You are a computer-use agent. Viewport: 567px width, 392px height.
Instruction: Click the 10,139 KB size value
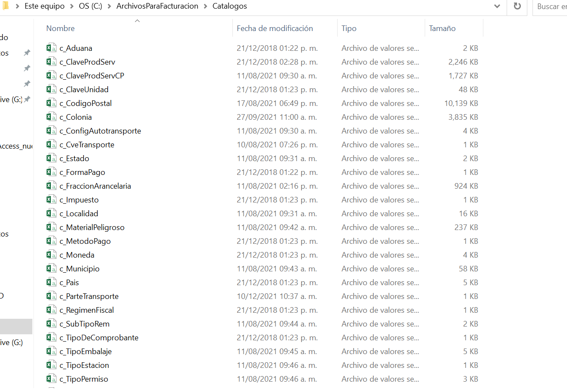(x=461, y=103)
